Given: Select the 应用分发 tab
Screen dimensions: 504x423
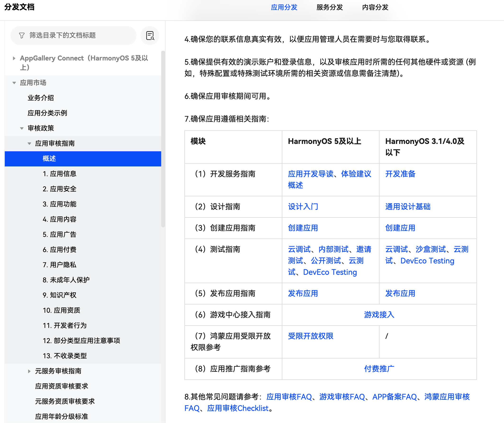Looking at the screenshot, I should pyautogui.click(x=284, y=7).
